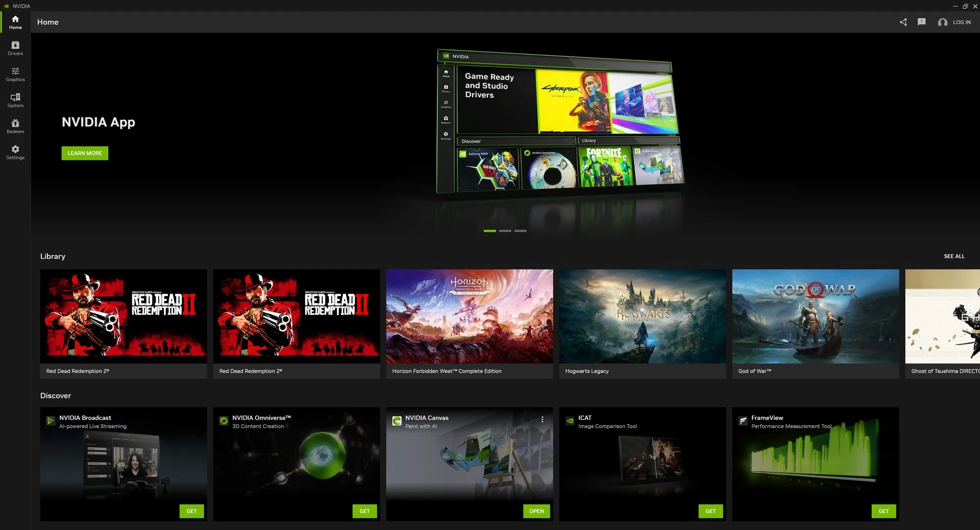Restore the NVIDIA app window size
The image size is (980, 530).
point(965,6)
